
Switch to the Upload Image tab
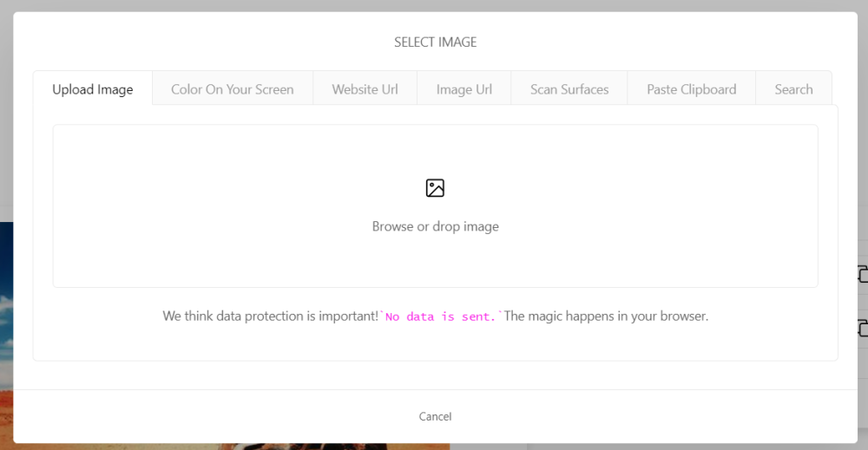pyautogui.click(x=93, y=89)
